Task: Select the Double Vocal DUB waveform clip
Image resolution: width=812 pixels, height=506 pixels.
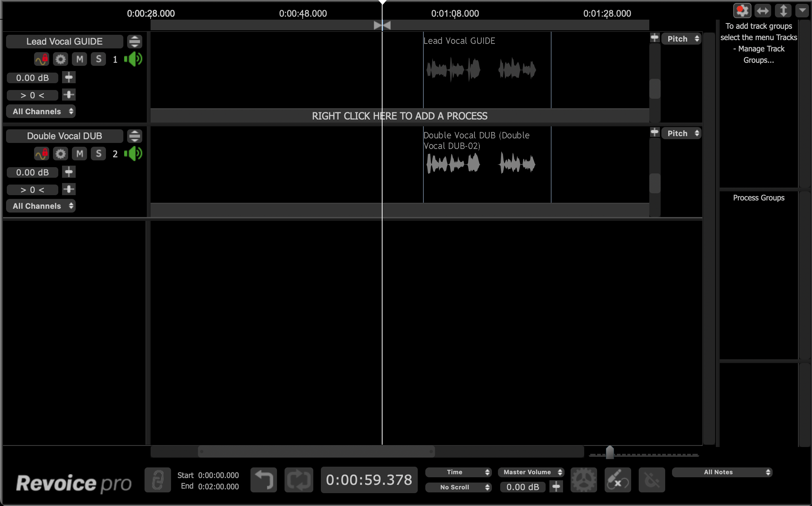Action: 486,164
